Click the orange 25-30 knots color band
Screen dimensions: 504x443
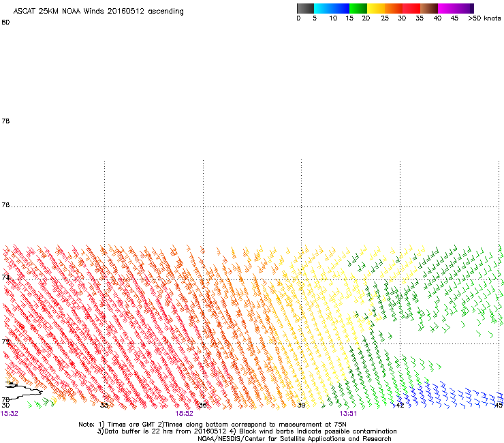(394, 8)
